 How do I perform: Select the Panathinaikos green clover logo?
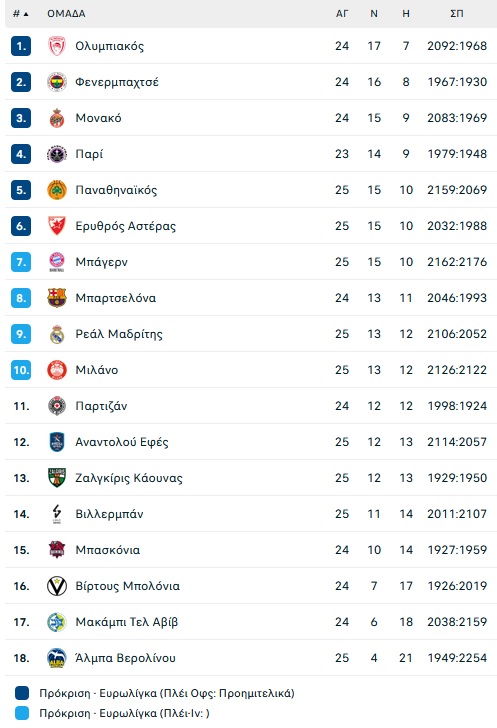57,190
